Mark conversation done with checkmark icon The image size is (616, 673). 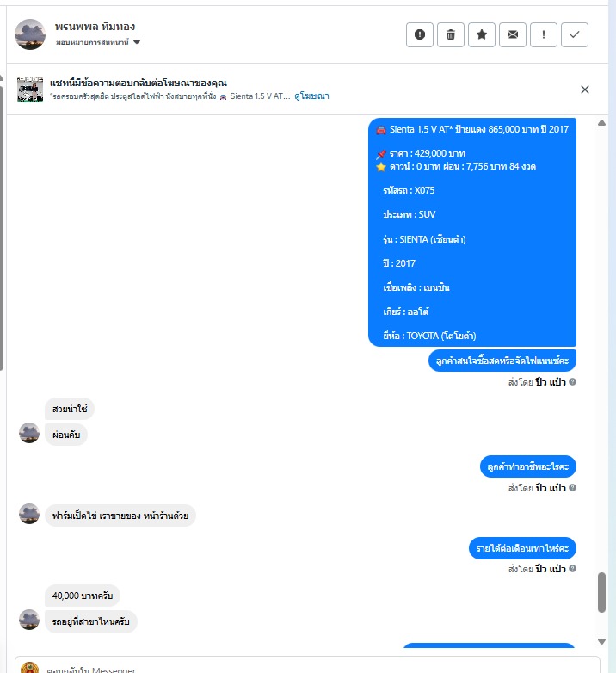575,34
